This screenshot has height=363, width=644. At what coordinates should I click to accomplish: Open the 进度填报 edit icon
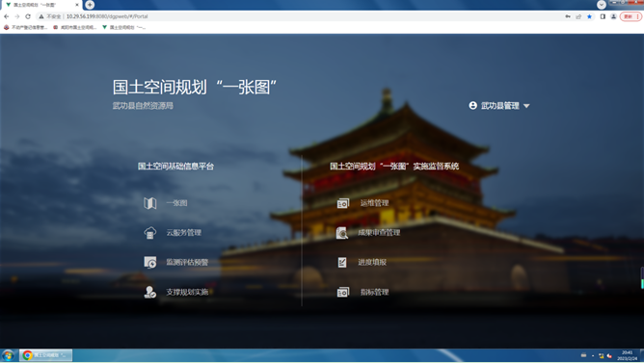(342, 262)
